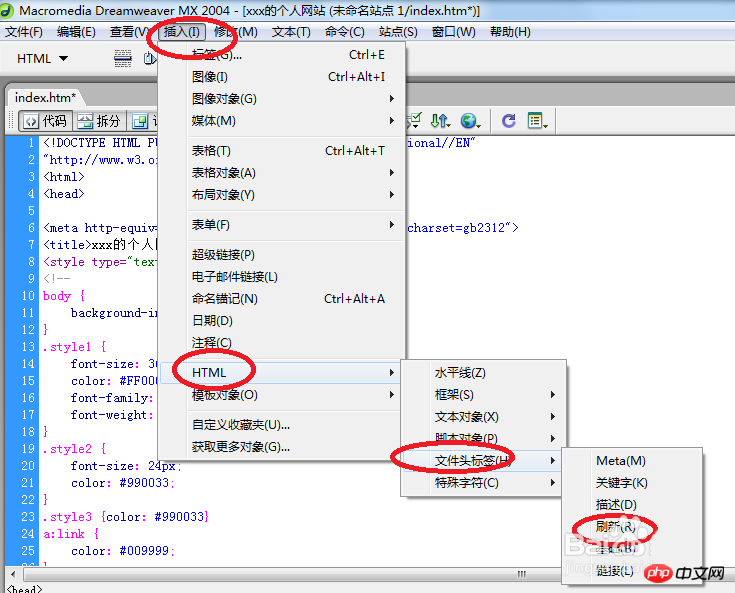Choose 超级链接(P) menu item
Screen dimensions: 735x593
pyautogui.click(x=282, y=255)
